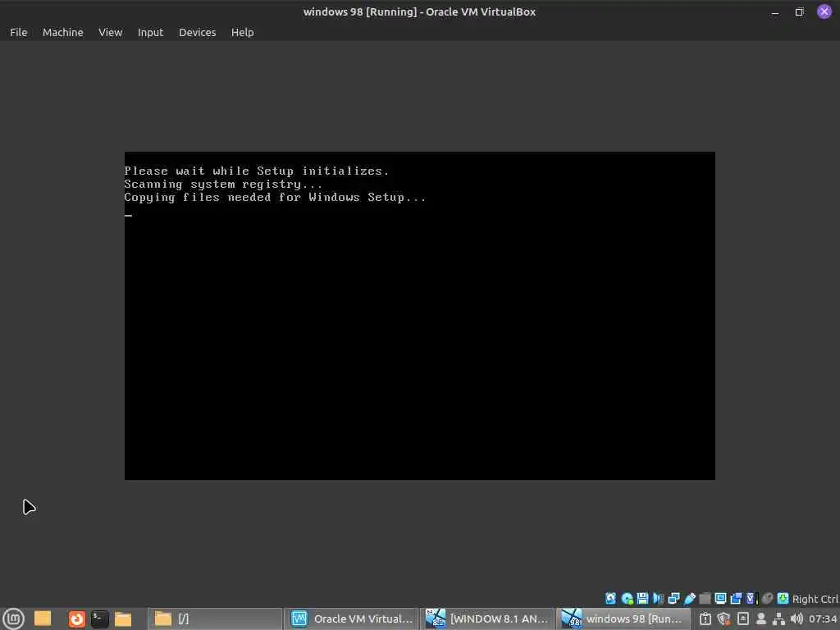The height and width of the screenshot is (630, 840).
Task: Launch the terminal from the panel
Action: coord(99,619)
